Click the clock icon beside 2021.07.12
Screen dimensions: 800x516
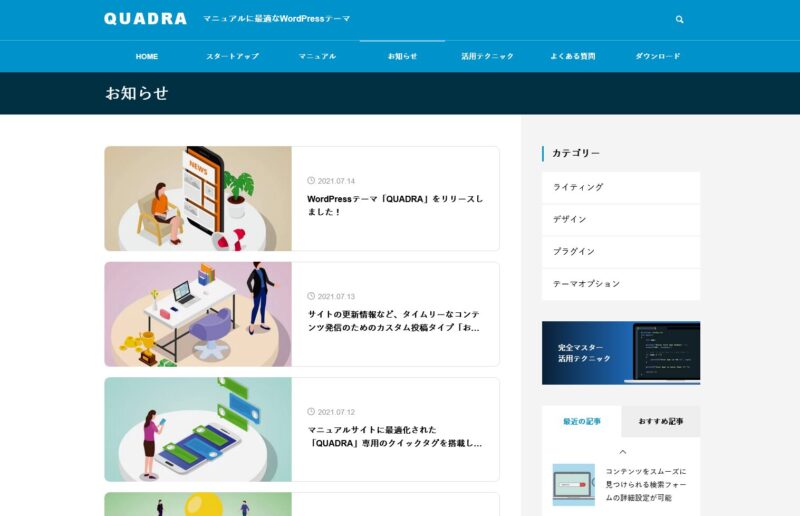tap(311, 411)
